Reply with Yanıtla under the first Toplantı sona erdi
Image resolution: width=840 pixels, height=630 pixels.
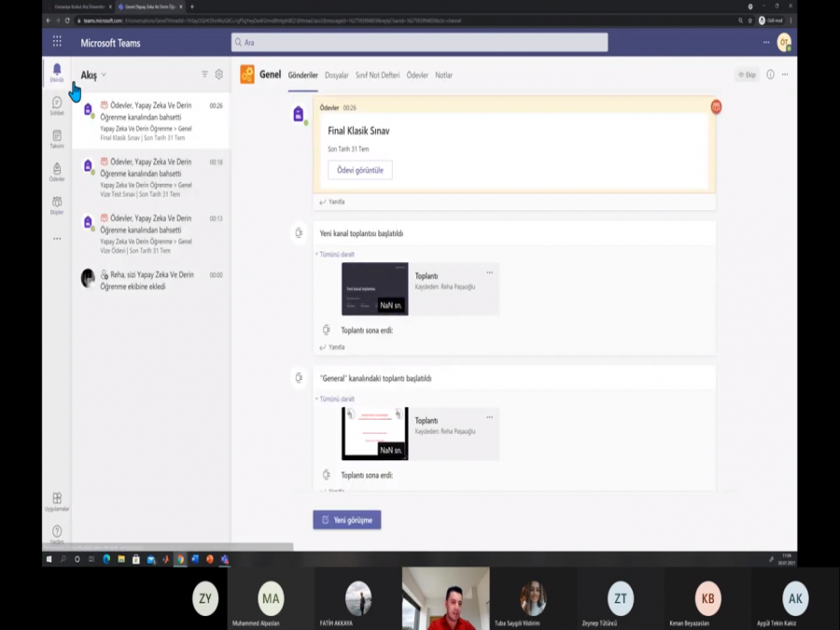point(332,346)
